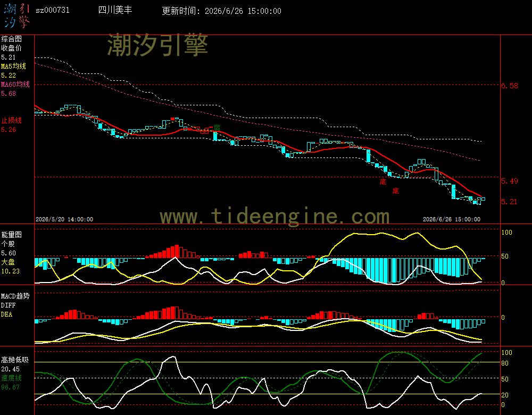Click the 6.58 price axis label
The height and width of the screenshot is (415, 532).
[x=510, y=86]
